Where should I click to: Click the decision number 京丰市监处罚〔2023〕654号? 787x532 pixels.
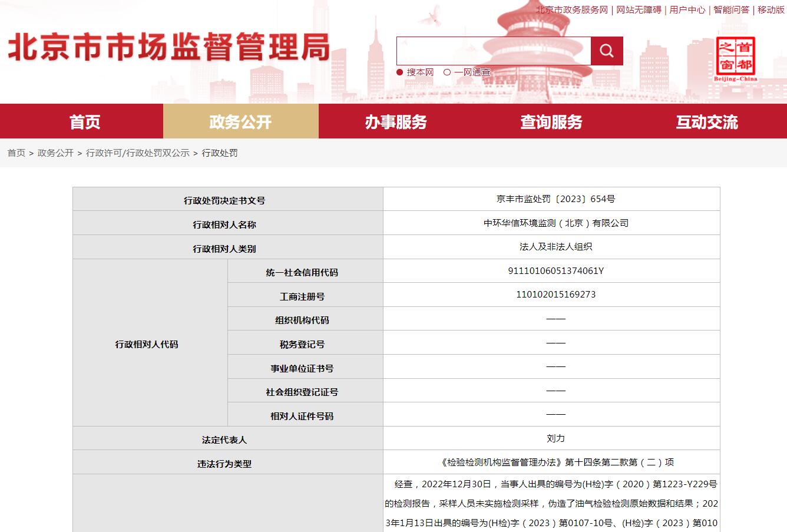[555, 199]
